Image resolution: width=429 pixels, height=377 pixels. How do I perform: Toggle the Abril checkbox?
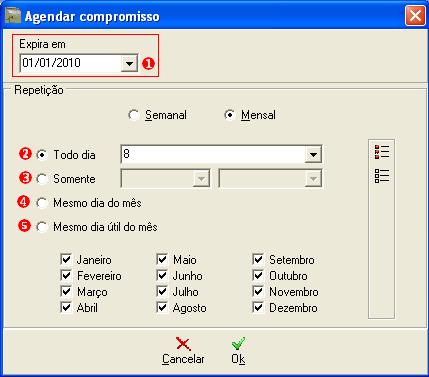pos(66,307)
